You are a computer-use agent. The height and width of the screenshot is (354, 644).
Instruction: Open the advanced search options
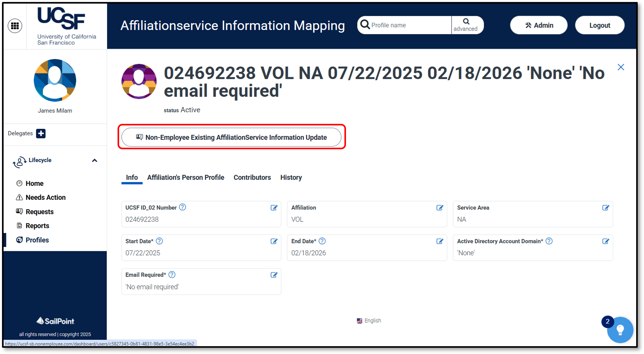[466, 25]
